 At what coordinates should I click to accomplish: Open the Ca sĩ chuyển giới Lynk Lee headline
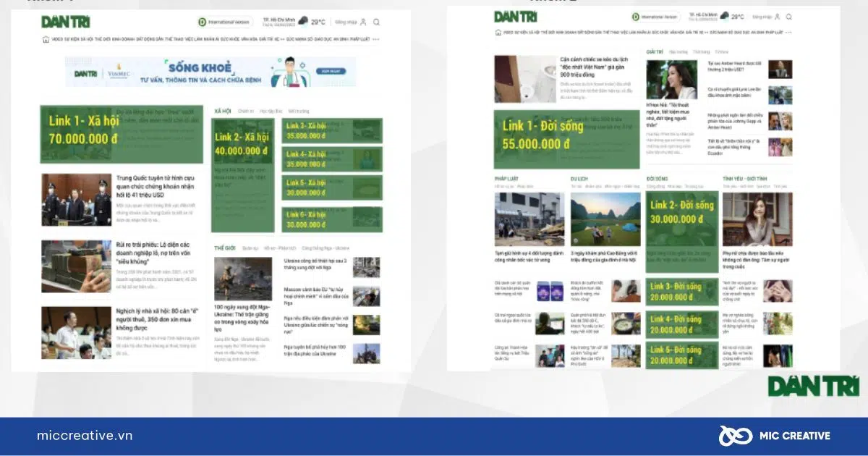(735, 93)
